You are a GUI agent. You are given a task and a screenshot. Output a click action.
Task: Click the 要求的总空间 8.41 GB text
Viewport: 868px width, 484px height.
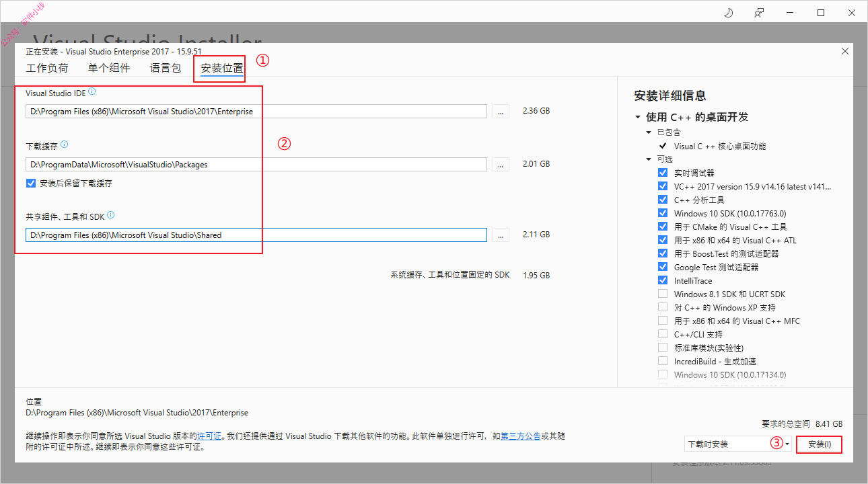(802, 424)
